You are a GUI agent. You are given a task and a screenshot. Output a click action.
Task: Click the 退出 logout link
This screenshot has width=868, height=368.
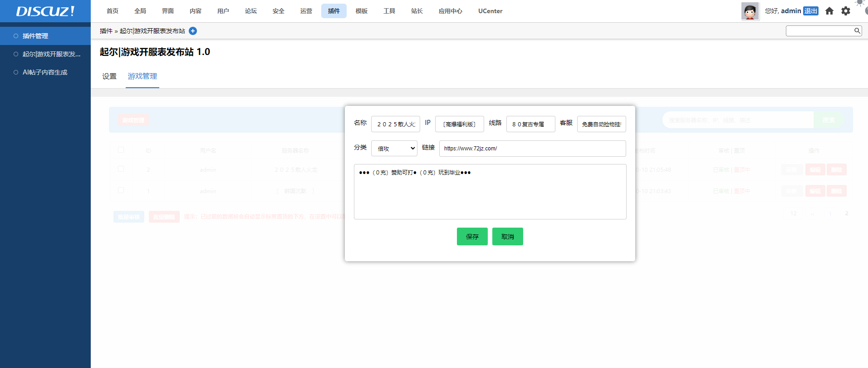(x=811, y=11)
